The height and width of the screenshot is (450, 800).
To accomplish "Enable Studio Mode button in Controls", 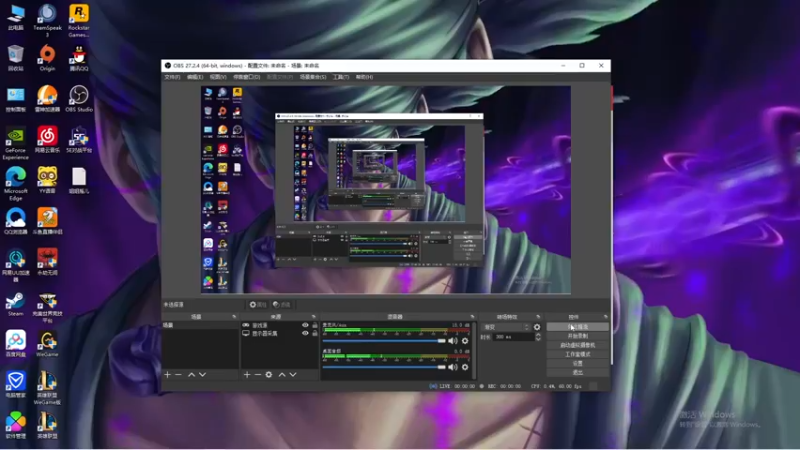I will (x=578, y=354).
